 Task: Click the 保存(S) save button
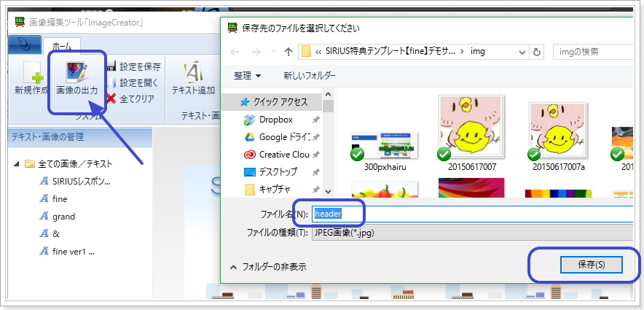(x=591, y=265)
